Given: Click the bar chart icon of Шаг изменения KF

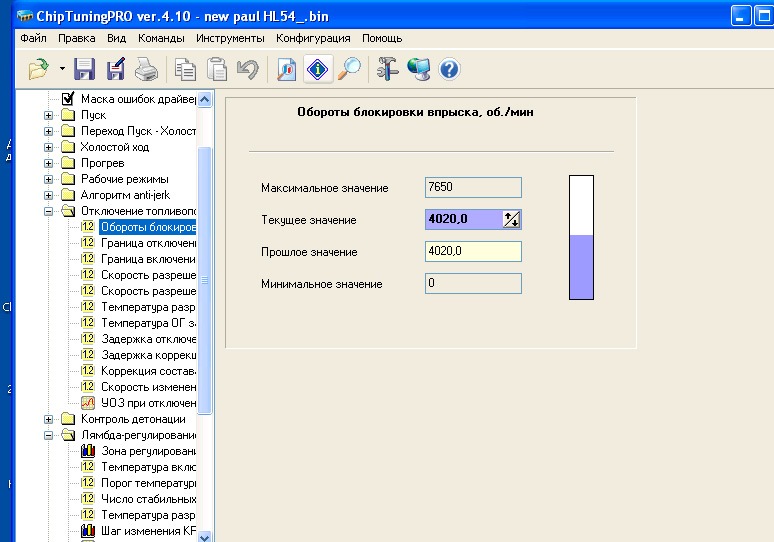Looking at the screenshot, I should (x=88, y=531).
